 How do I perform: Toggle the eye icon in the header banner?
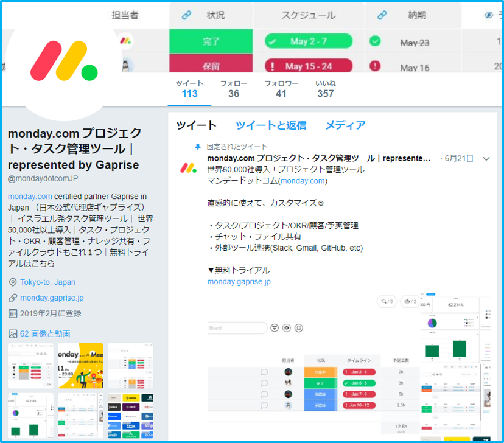click(488, 15)
